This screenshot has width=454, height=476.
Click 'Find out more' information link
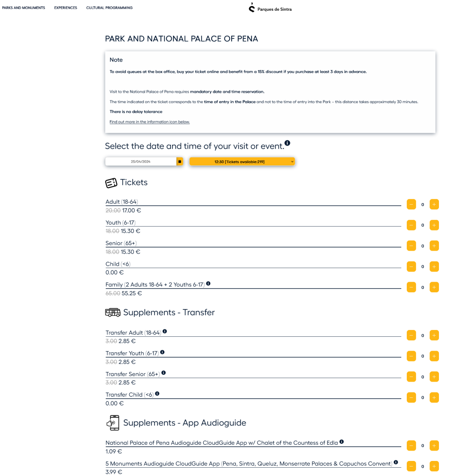(x=149, y=122)
